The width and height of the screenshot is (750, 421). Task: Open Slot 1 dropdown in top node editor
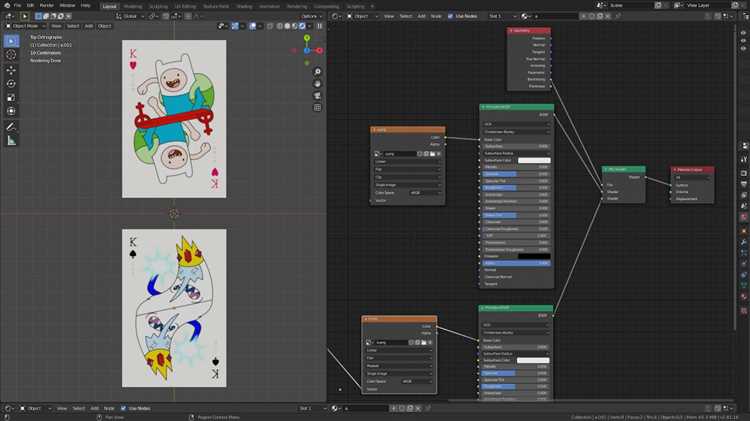(x=502, y=16)
